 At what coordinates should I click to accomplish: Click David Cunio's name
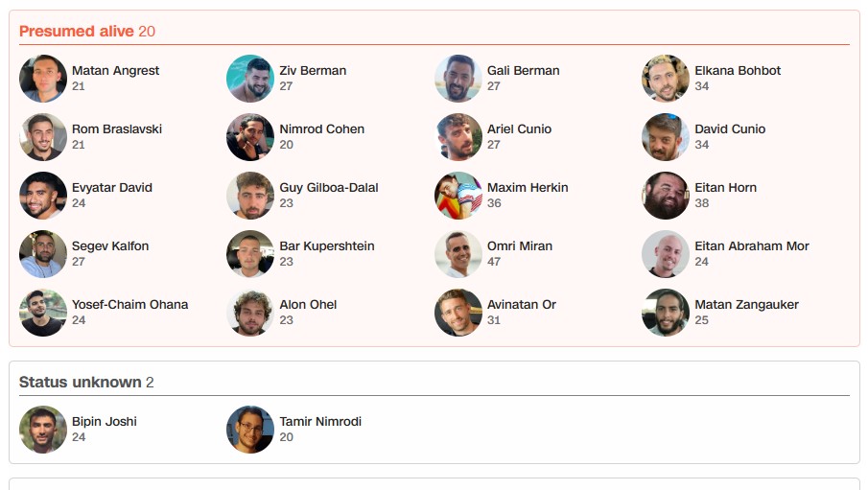pos(730,129)
